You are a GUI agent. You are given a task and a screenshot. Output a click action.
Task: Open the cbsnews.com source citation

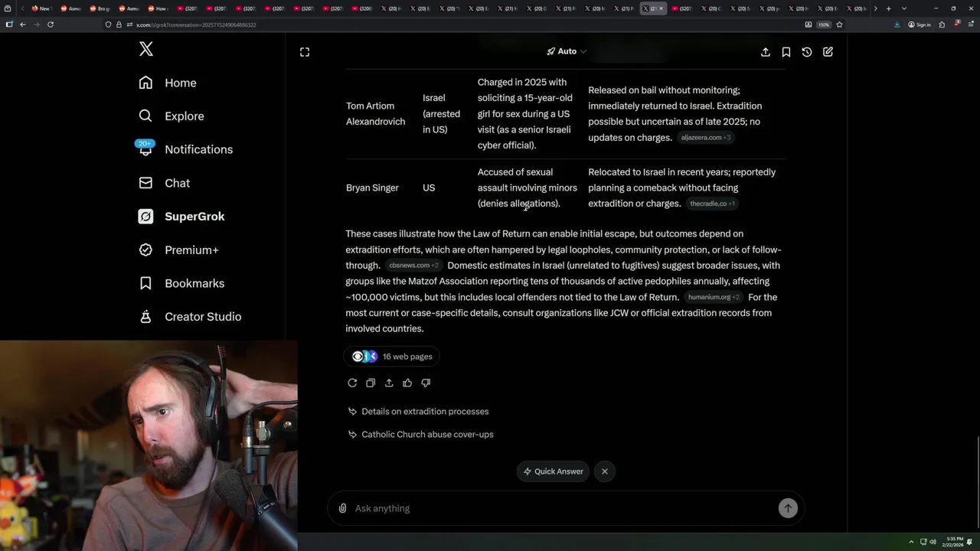pos(413,266)
